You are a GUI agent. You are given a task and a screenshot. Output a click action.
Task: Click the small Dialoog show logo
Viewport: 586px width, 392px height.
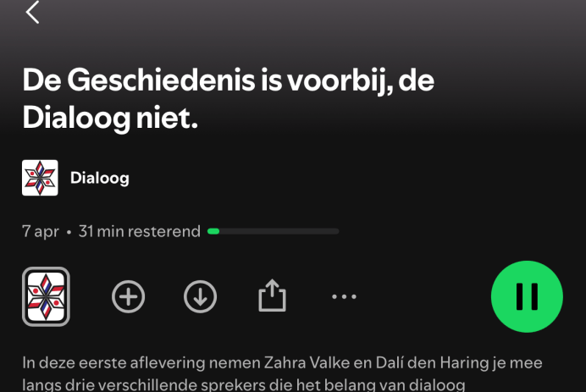(40, 178)
